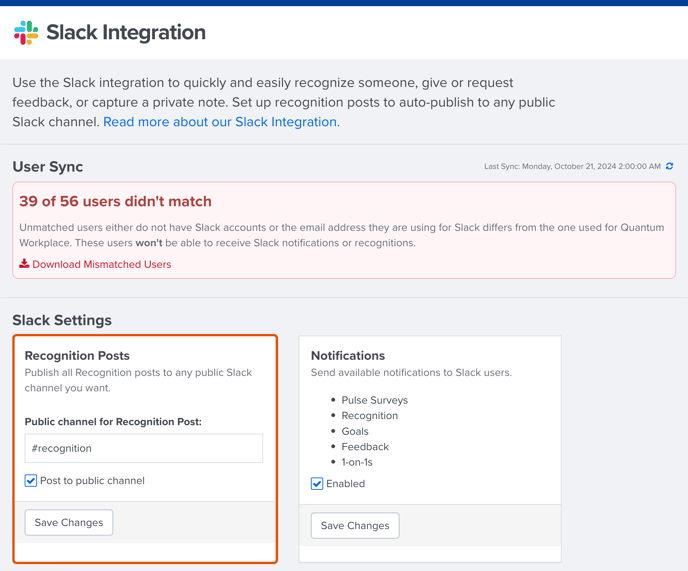Image resolution: width=688 pixels, height=571 pixels.
Task: Click the Notifications card heading
Action: 348,356
